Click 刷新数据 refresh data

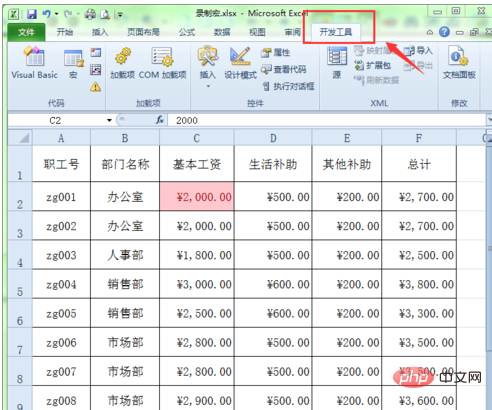click(377, 80)
